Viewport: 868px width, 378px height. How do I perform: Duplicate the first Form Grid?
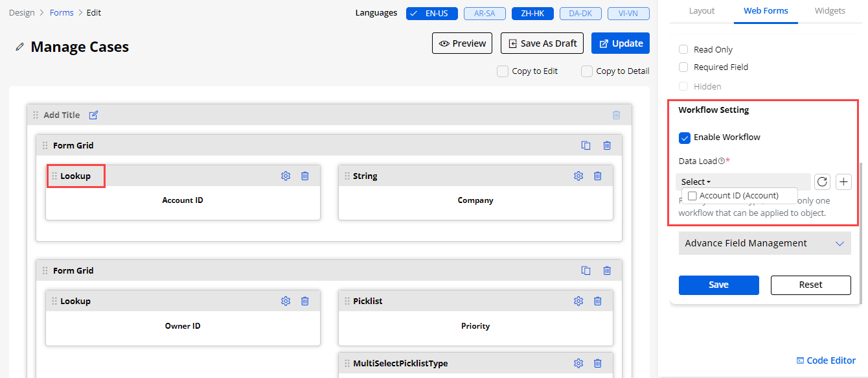[586, 145]
